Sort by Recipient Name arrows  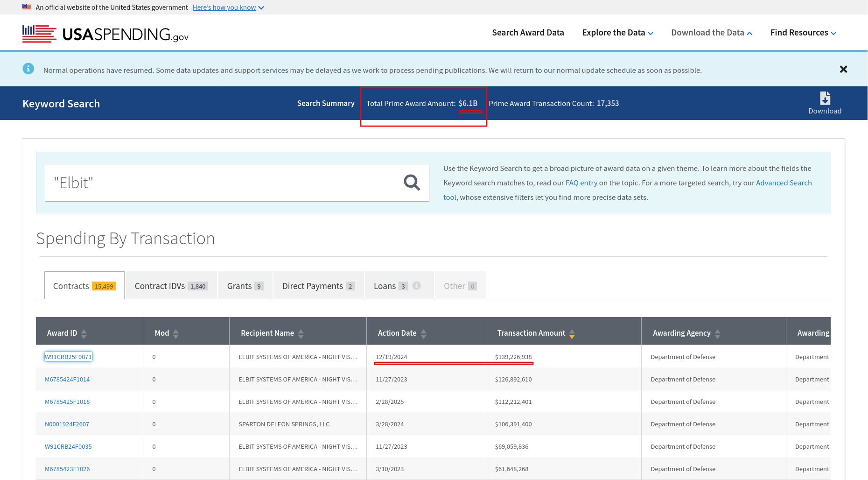pos(301,333)
